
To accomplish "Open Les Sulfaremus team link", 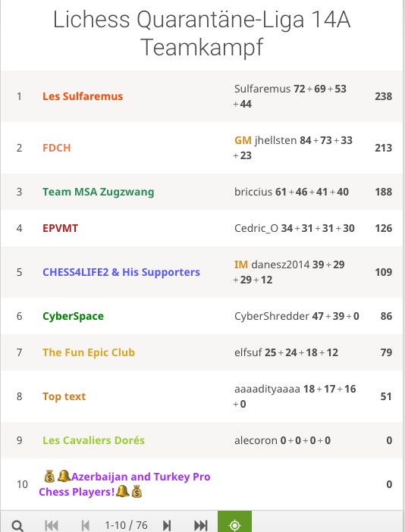I will click(x=83, y=96).
